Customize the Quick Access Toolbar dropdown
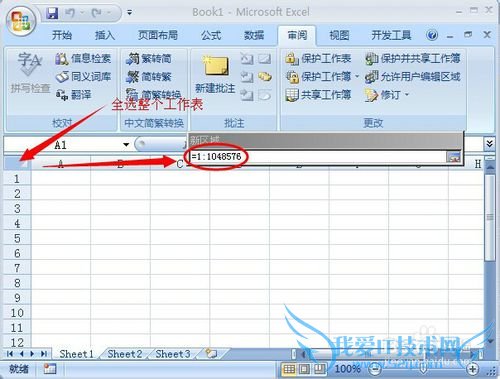 [129, 13]
